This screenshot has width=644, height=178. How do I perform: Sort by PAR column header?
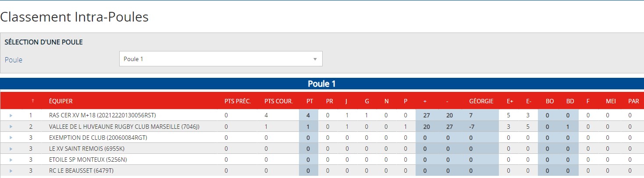[x=633, y=101]
